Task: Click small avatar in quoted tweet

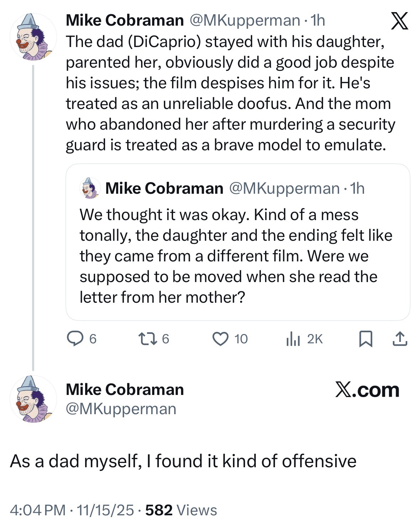Action: pos(90,188)
